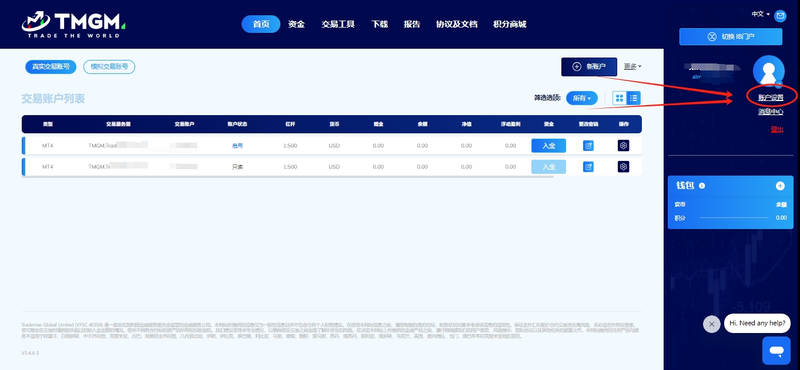Screen dimensions: 800x370
Task: Click the 类型 column header
Action: click(47, 125)
